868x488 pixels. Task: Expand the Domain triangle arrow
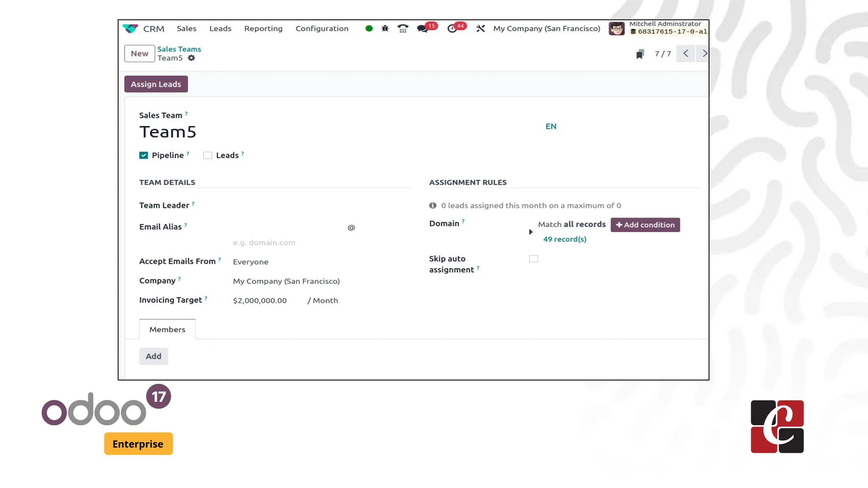click(531, 232)
